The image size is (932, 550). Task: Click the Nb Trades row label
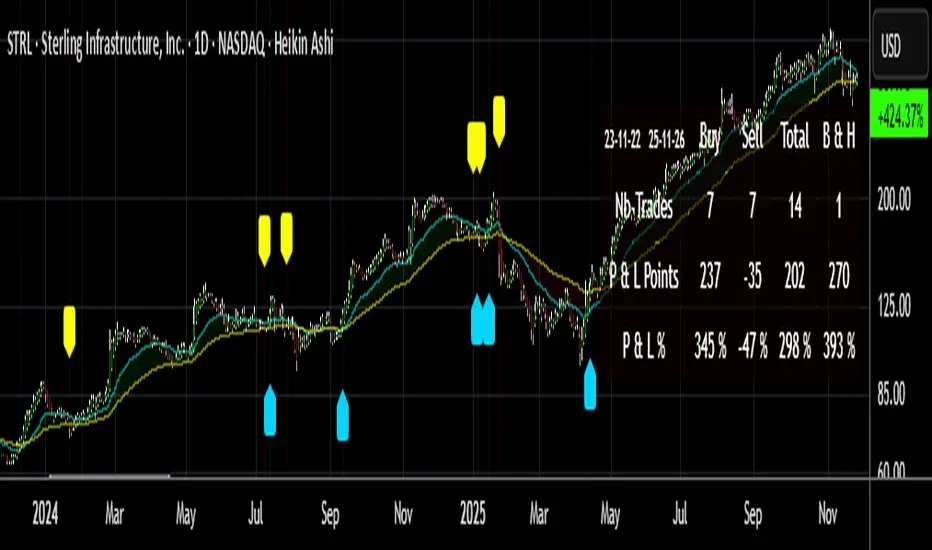pyautogui.click(x=644, y=207)
